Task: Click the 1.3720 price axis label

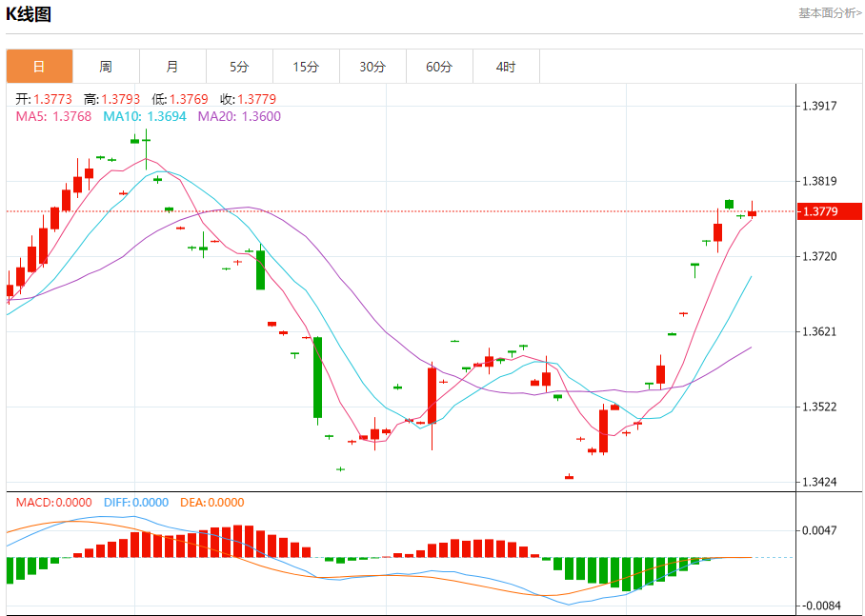Action: click(x=820, y=256)
